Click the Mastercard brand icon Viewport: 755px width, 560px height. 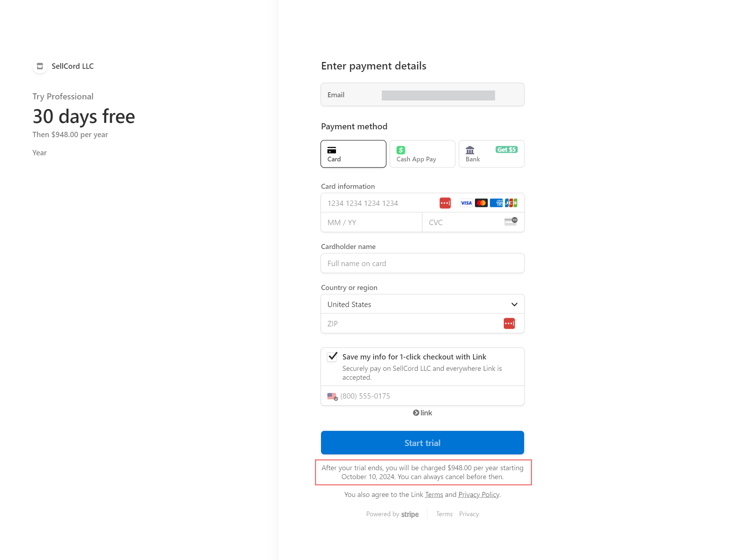click(x=481, y=203)
